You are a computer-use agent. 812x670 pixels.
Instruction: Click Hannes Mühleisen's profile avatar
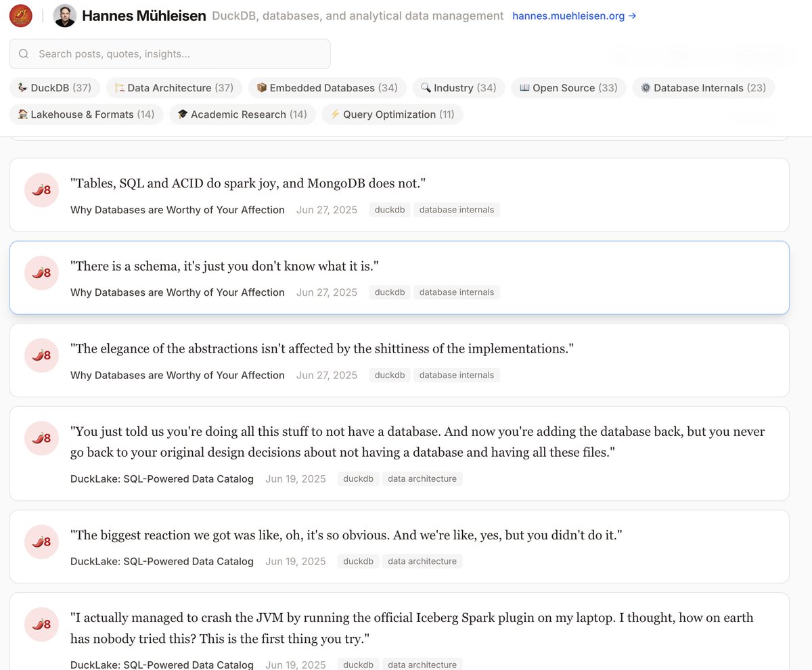[x=64, y=15]
